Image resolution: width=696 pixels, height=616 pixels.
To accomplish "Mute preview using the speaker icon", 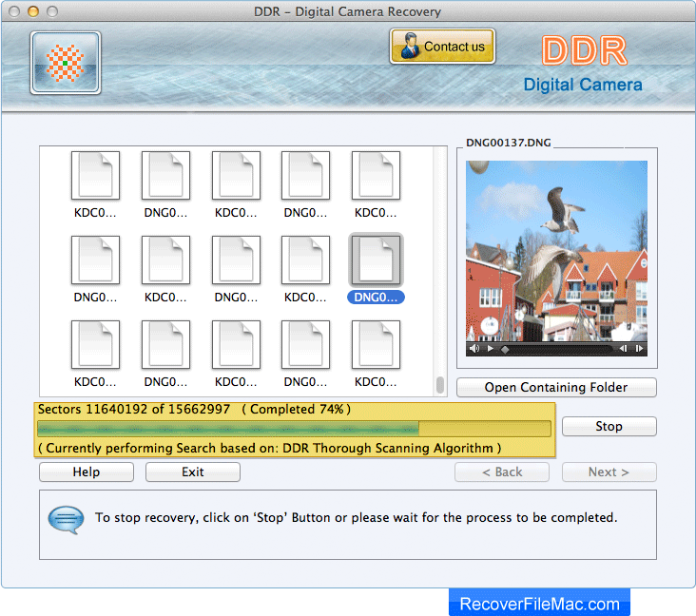I will pyautogui.click(x=474, y=348).
